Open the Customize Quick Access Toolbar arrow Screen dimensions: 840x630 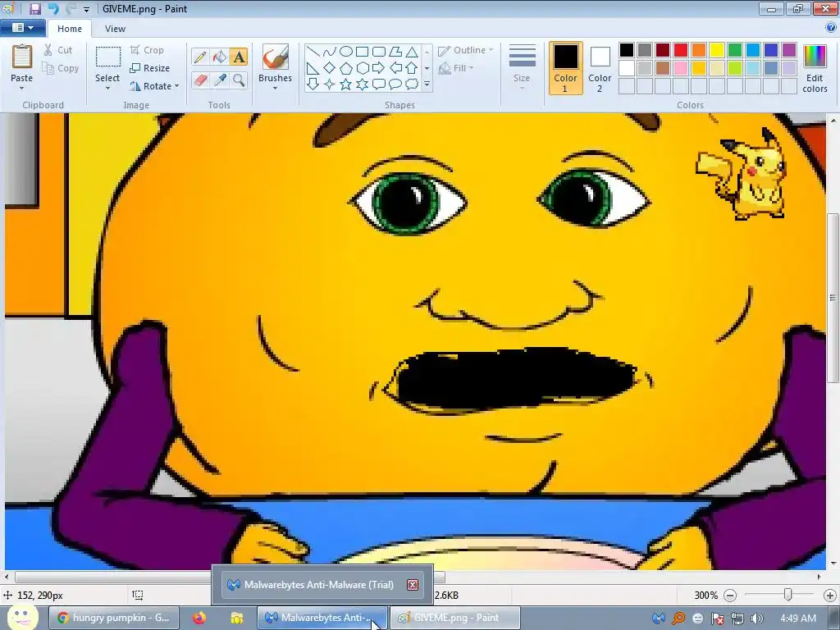(87, 9)
